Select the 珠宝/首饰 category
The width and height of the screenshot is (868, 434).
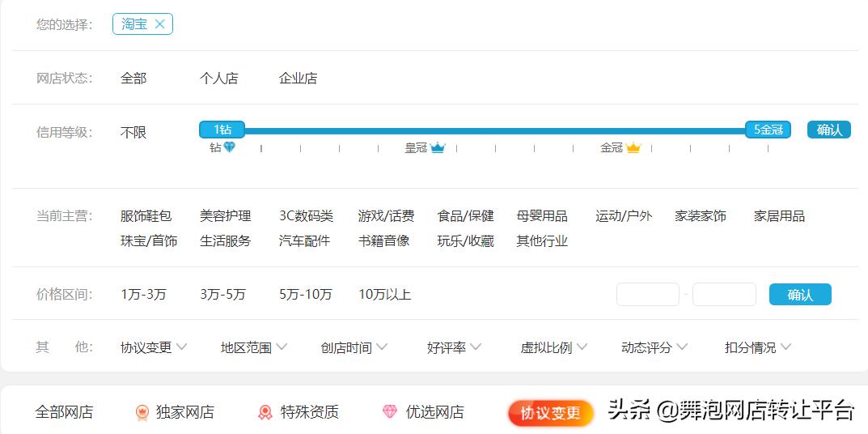[149, 241]
